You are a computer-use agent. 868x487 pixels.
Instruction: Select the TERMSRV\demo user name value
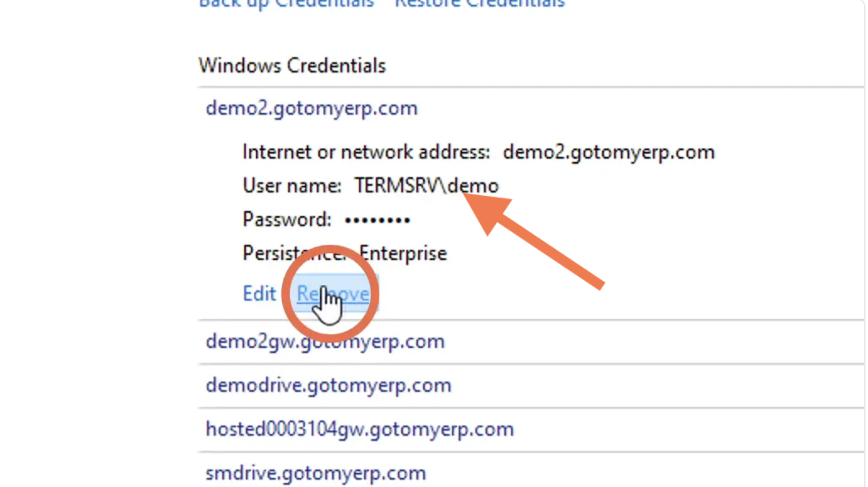pos(426,186)
